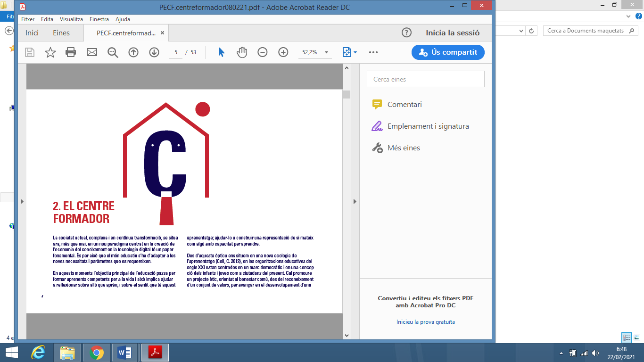This screenshot has height=362, width=644.
Task: Zoom in with the plus button
Action: 283,52
